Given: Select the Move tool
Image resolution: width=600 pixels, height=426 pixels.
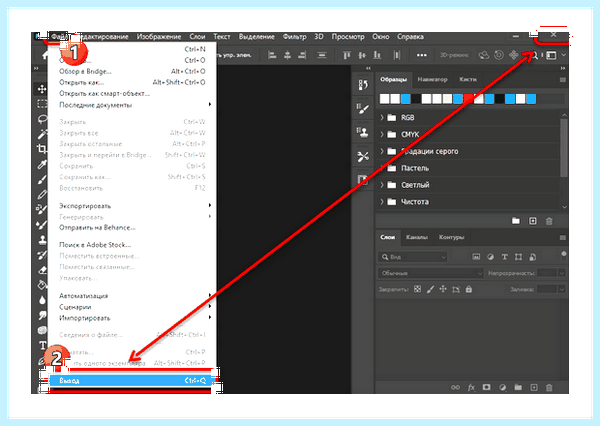Looking at the screenshot, I should [x=42, y=89].
